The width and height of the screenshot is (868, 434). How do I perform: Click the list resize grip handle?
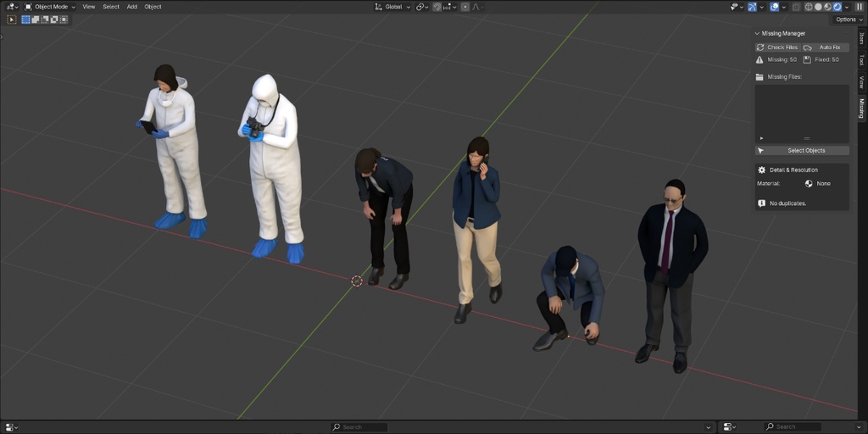(x=807, y=138)
